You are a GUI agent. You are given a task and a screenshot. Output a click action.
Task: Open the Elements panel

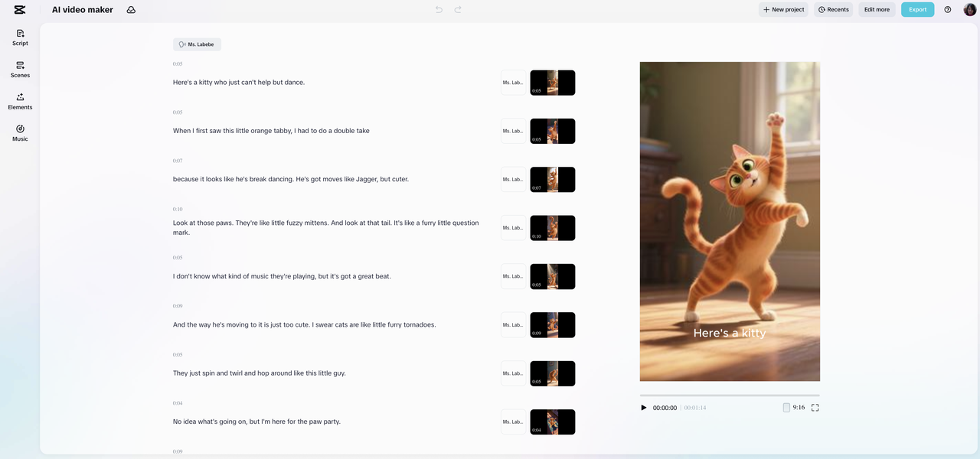pos(20,101)
